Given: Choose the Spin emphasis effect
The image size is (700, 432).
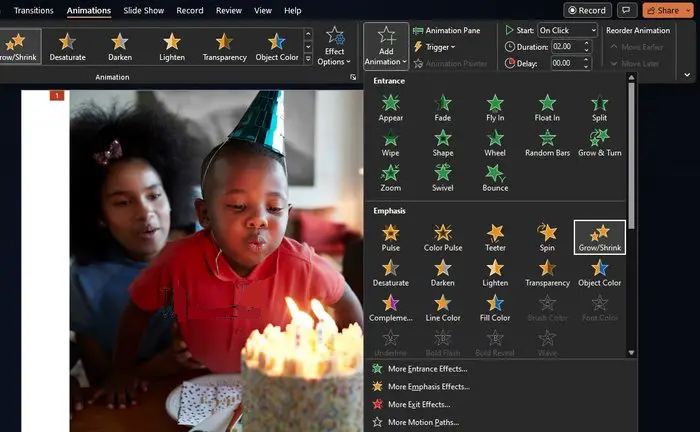Looking at the screenshot, I should point(547,238).
